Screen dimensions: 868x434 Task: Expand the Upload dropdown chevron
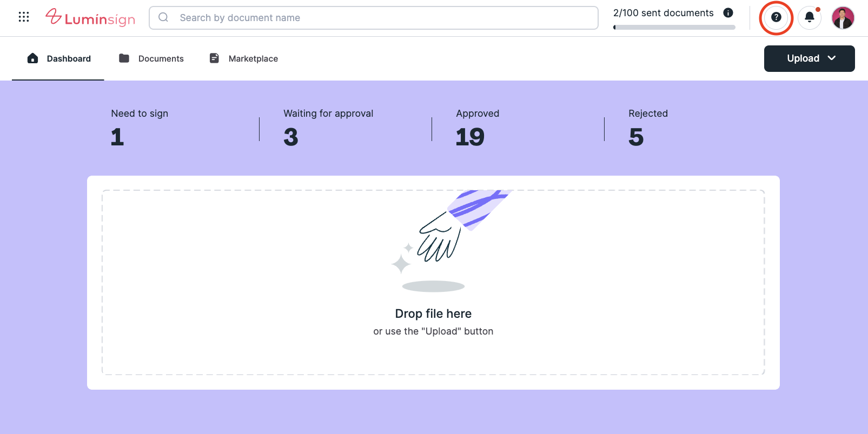click(832, 58)
